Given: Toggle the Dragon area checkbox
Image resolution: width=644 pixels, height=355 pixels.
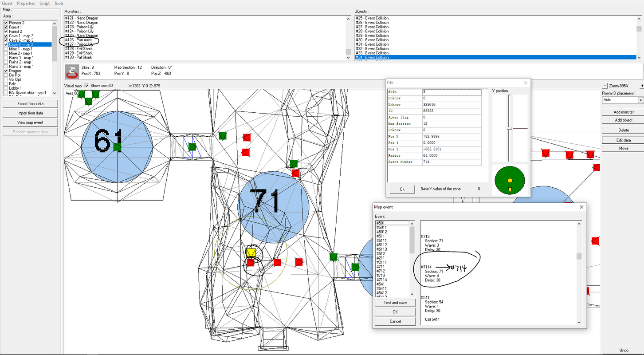Looking at the screenshot, I should pos(6,71).
